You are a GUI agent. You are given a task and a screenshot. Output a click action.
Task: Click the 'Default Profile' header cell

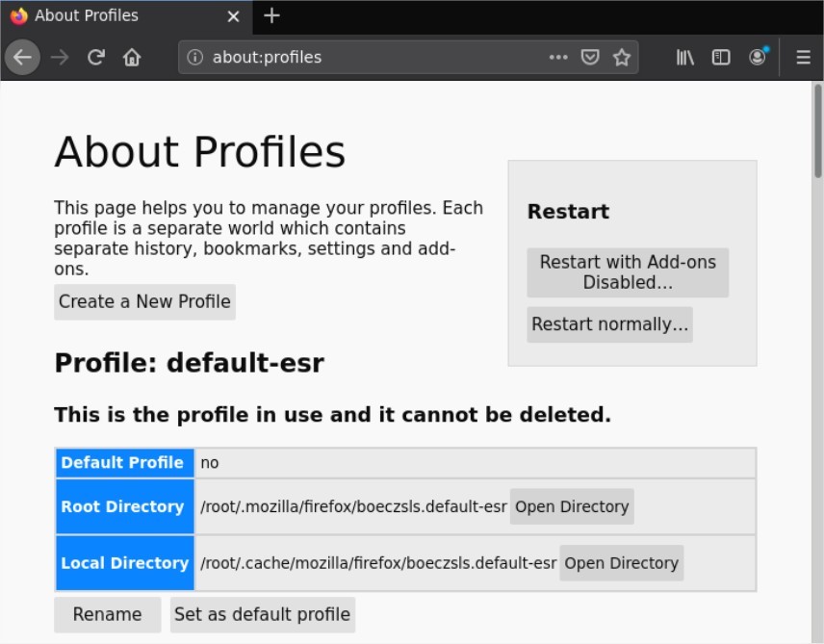(124, 463)
